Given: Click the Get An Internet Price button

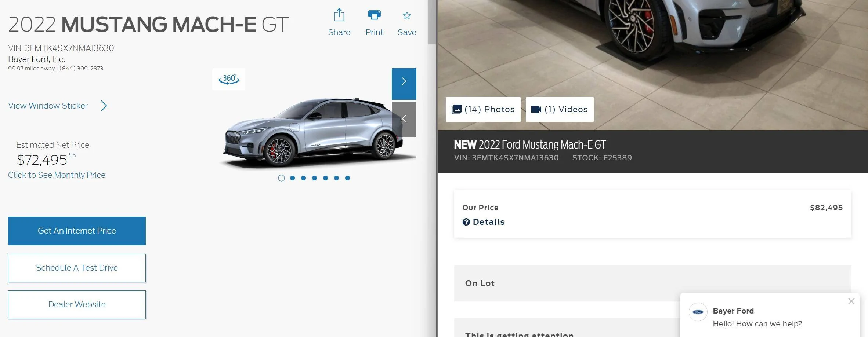Looking at the screenshot, I should pos(77,231).
